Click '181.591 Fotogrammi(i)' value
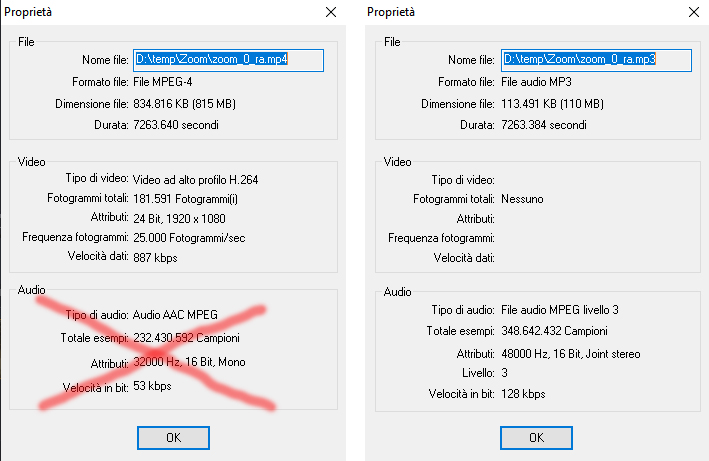This screenshot has height=461, width=709. click(185, 199)
